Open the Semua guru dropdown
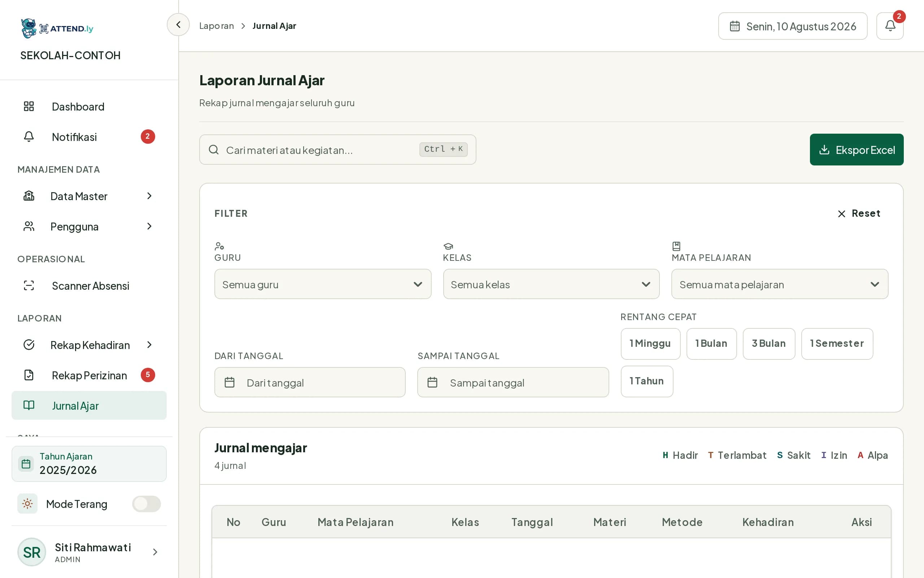 coord(323,284)
